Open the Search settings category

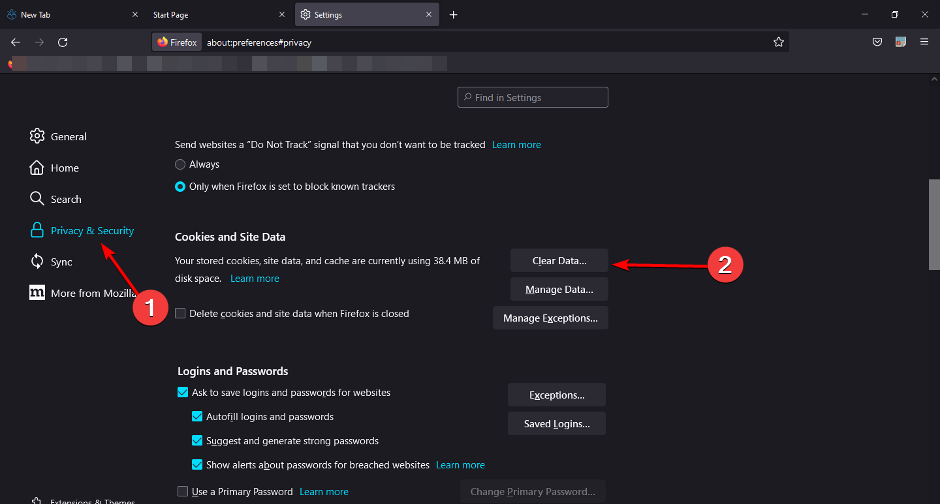point(65,199)
